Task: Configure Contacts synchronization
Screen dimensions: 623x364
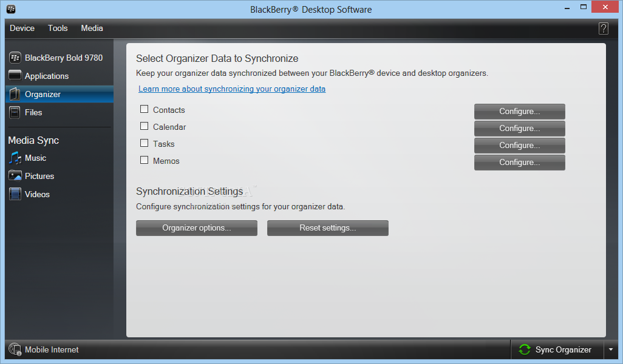Action: [x=519, y=112]
